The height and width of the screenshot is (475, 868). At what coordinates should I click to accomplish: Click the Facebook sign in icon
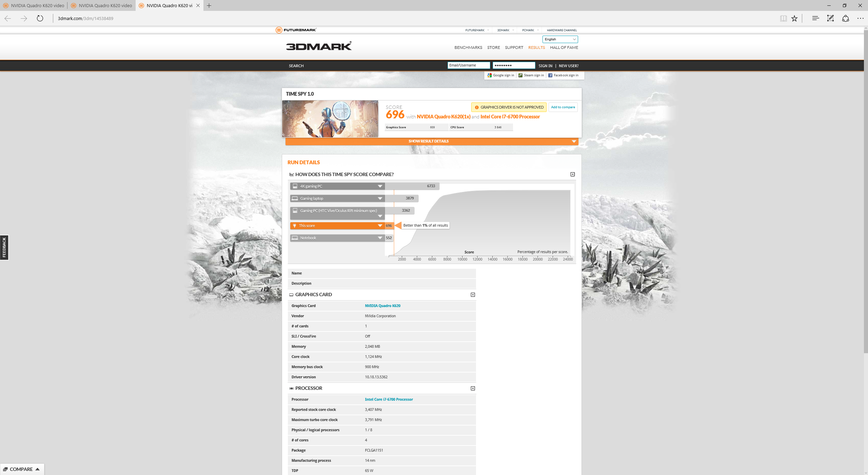pyautogui.click(x=550, y=75)
